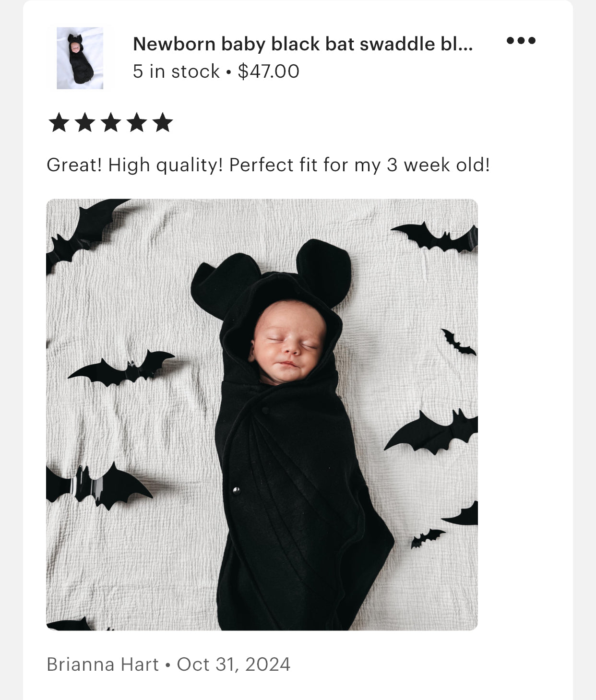Click the fourth rating star
Image resolution: width=596 pixels, height=700 pixels.
(137, 123)
